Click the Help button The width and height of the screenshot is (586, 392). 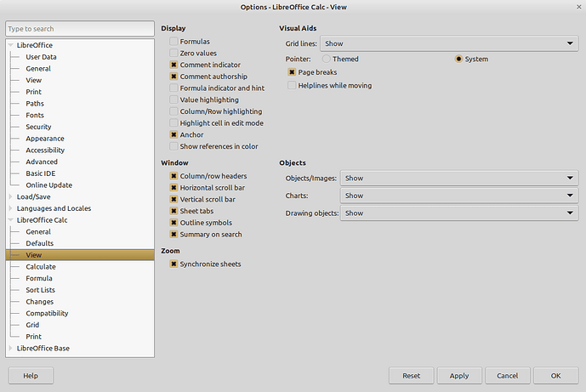point(31,376)
